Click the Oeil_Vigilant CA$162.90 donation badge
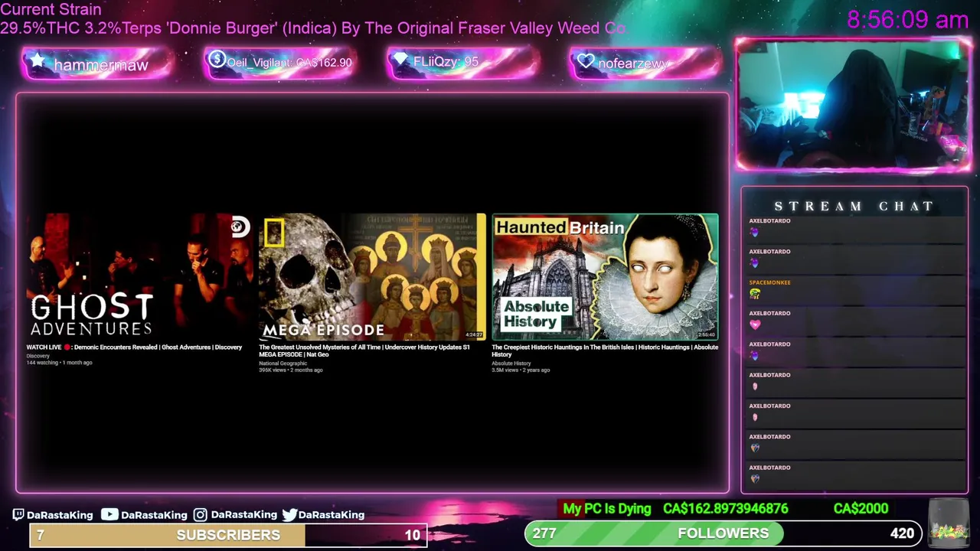 tap(280, 64)
